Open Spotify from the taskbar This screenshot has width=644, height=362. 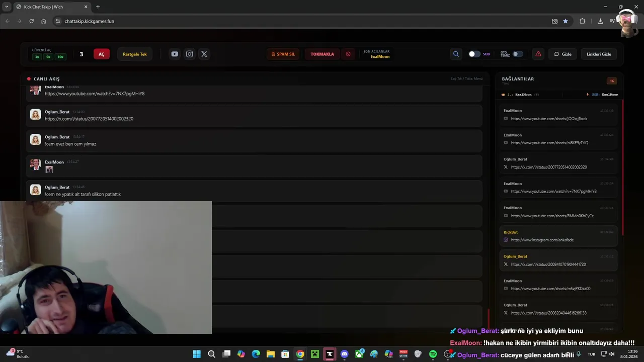tap(433, 354)
